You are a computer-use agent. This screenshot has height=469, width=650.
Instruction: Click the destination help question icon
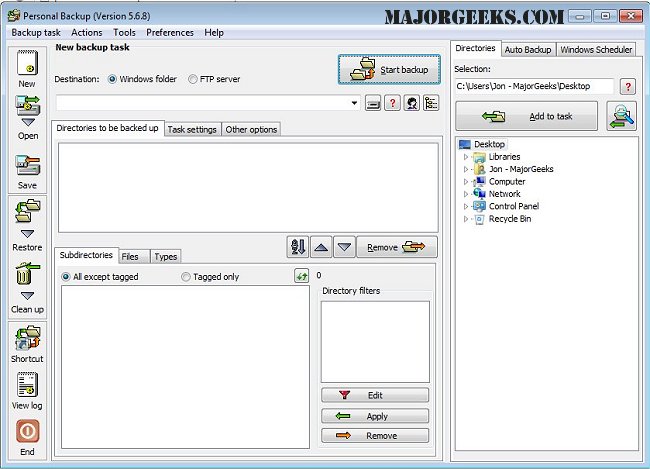tap(392, 103)
